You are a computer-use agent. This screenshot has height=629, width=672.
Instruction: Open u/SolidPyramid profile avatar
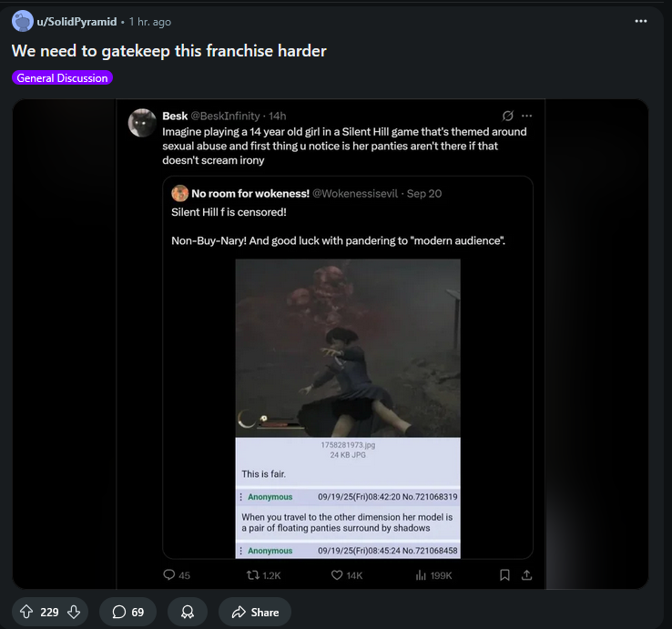pyautogui.click(x=22, y=22)
